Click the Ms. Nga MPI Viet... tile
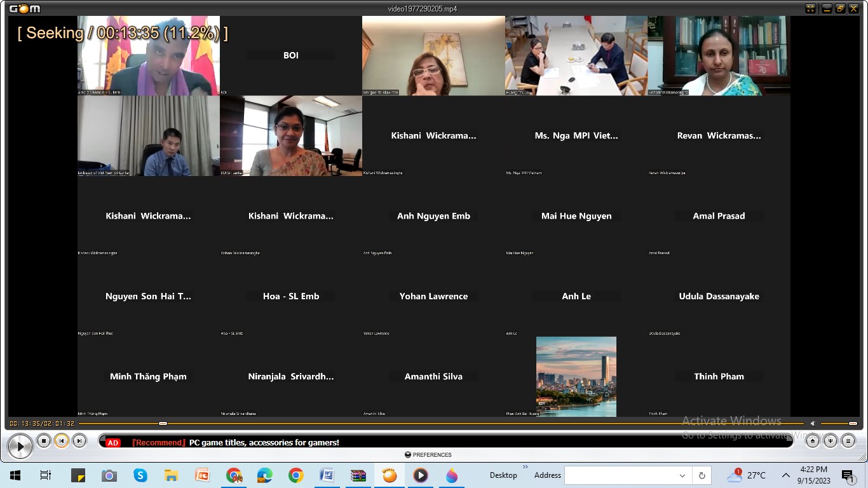 pos(576,136)
